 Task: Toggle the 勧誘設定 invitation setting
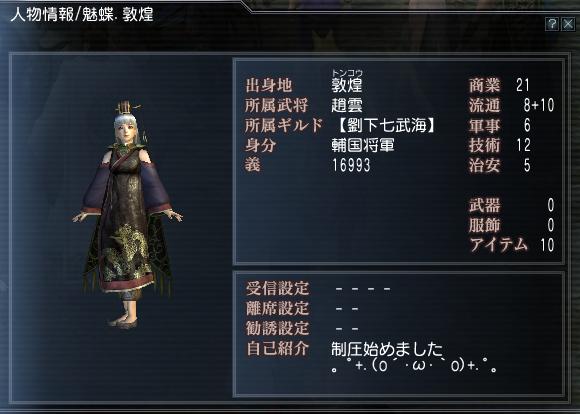pyautogui.click(x=347, y=329)
